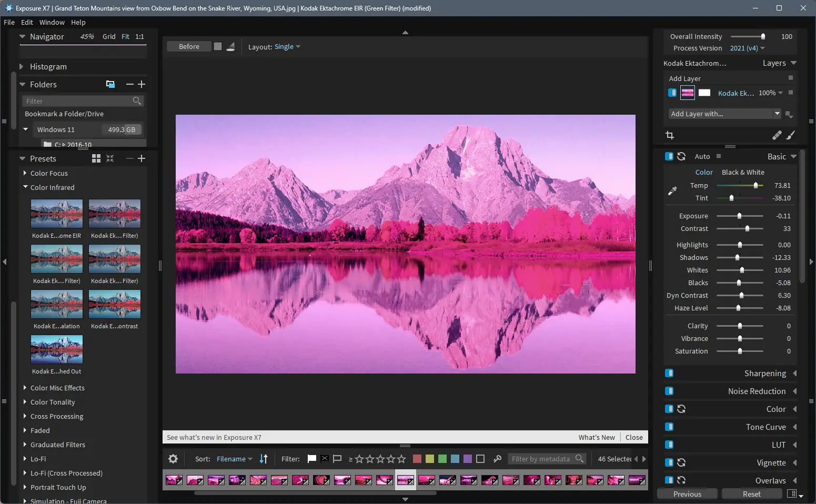Image resolution: width=816 pixels, height=504 pixels.
Task: Filter by the red color label
Action: (417, 459)
